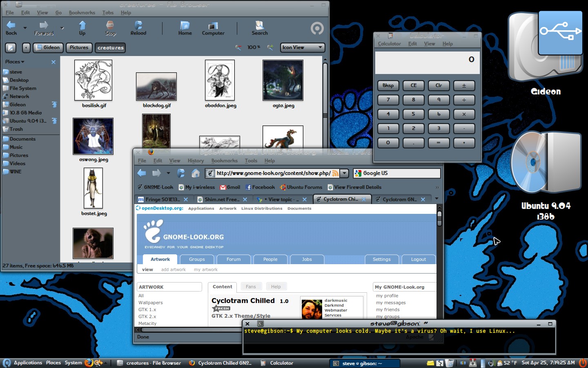Open the Back history dropdown arrow
Screen dimensions: 588x368
click(25, 28)
